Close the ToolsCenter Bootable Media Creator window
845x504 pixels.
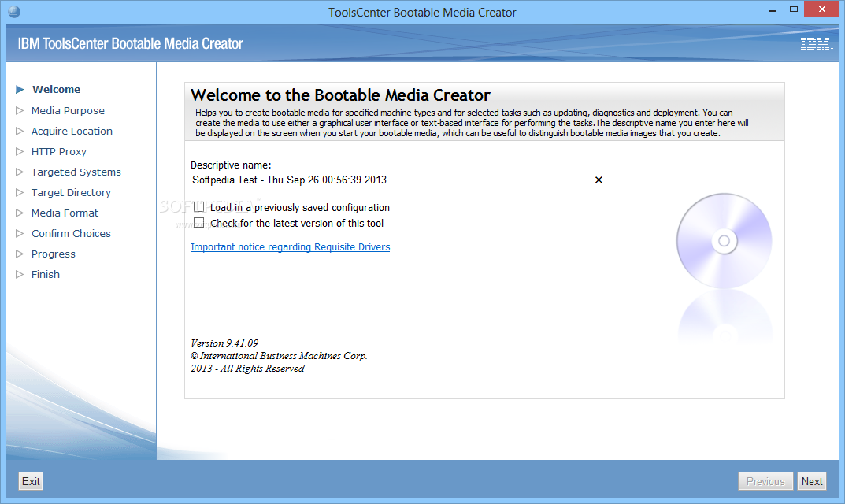822,9
